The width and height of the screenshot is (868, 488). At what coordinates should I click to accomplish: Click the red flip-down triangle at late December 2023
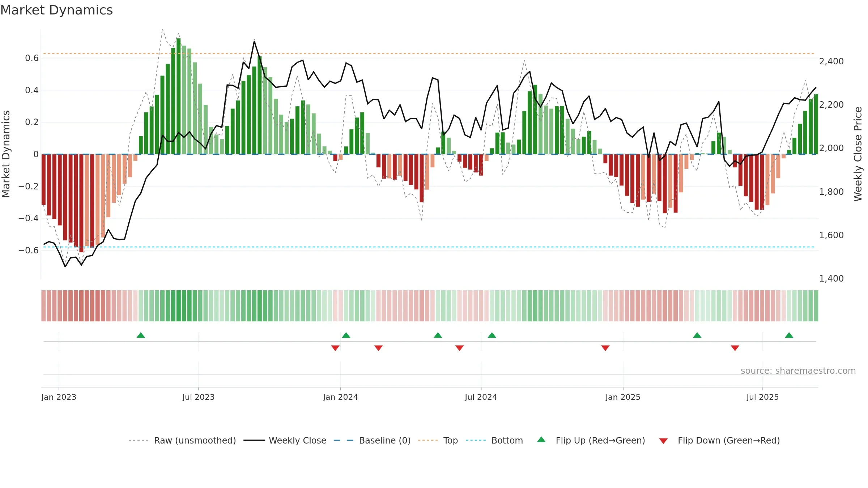pyautogui.click(x=335, y=348)
